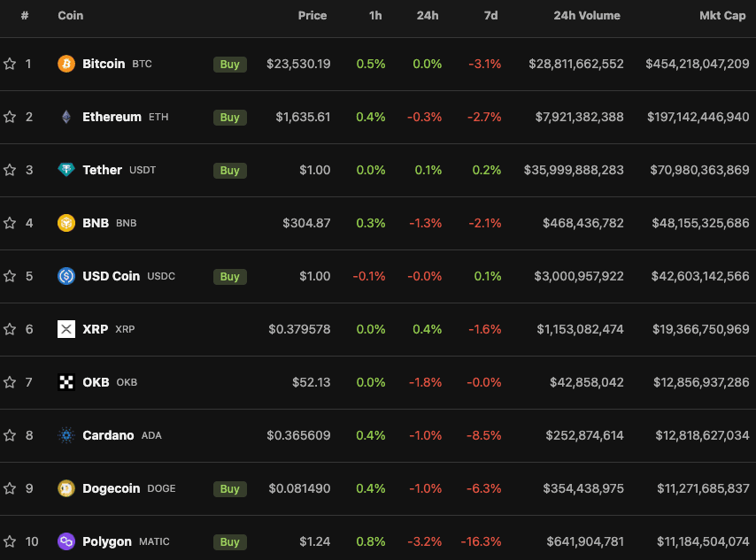
Task: Sort by the 24h Volume header
Action: point(587,15)
